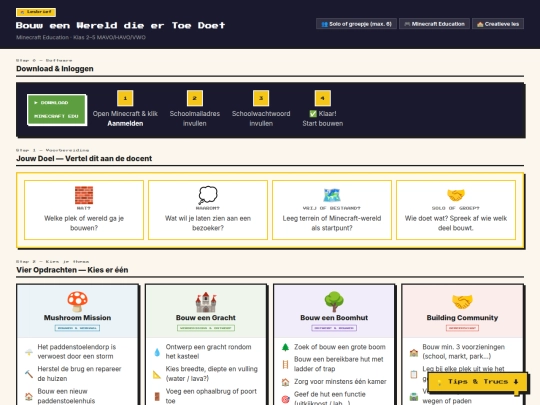The height and width of the screenshot is (405, 540).
Task: Click the handshake icon on Building Community
Action: click(462, 302)
